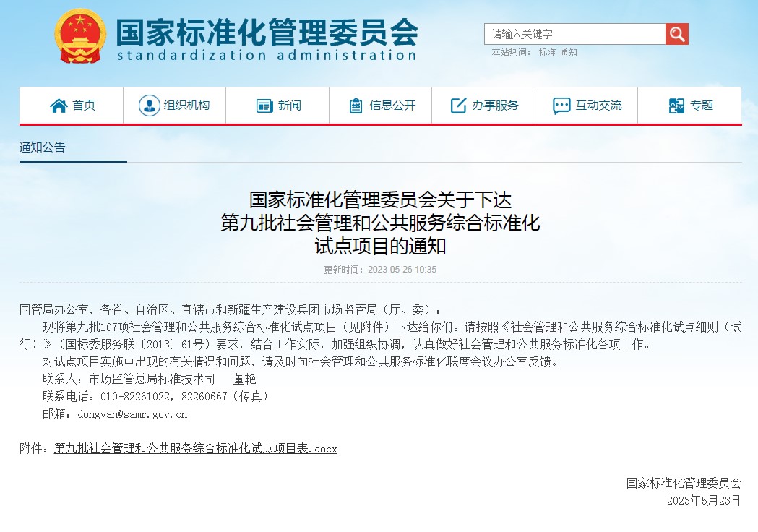Click the 本站热词 label
The image size is (758, 532).
(511, 52)
